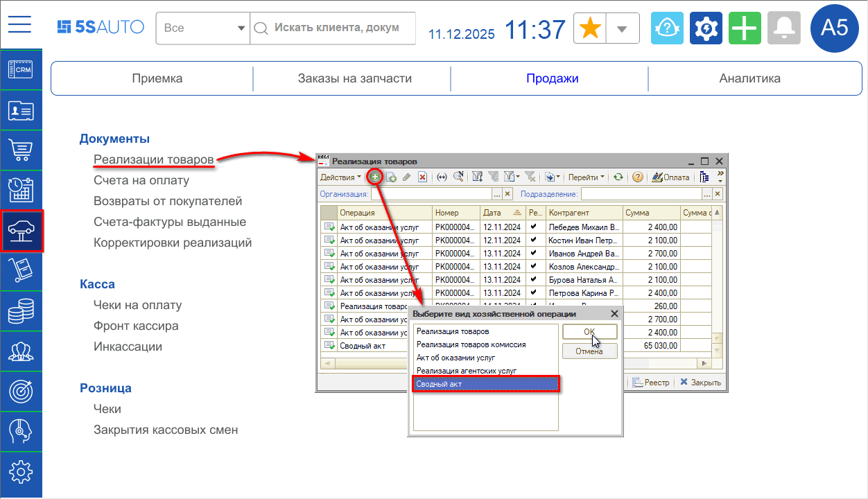Switch to the Аналитика tab
This screenshot has width=868, height=499.
(749, 78)
